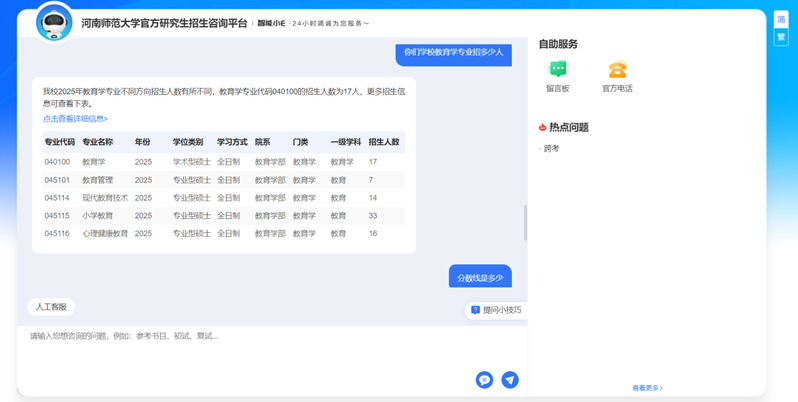Switch language to 简 simplified Chinese
The image size is (798, 402).
point(781,20)
